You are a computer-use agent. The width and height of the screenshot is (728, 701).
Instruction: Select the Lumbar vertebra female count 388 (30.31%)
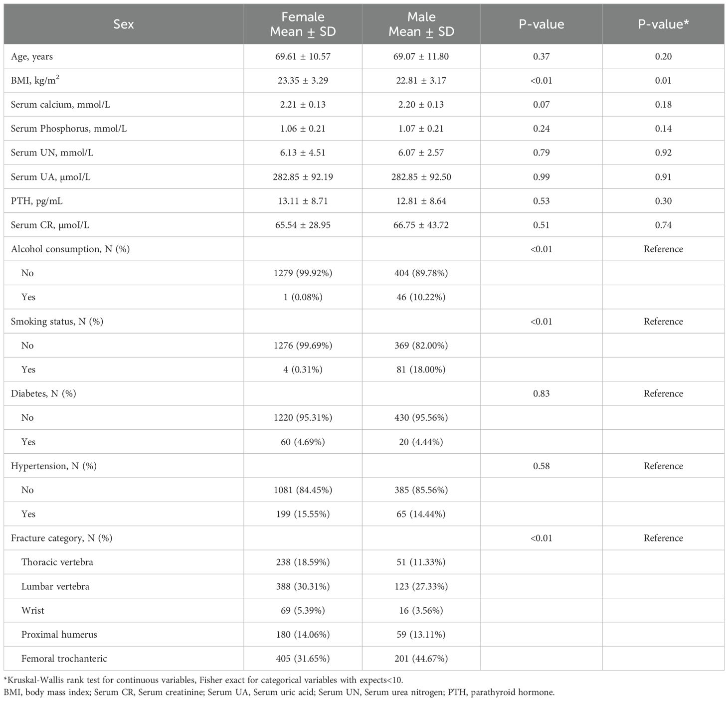pos(303,586)
